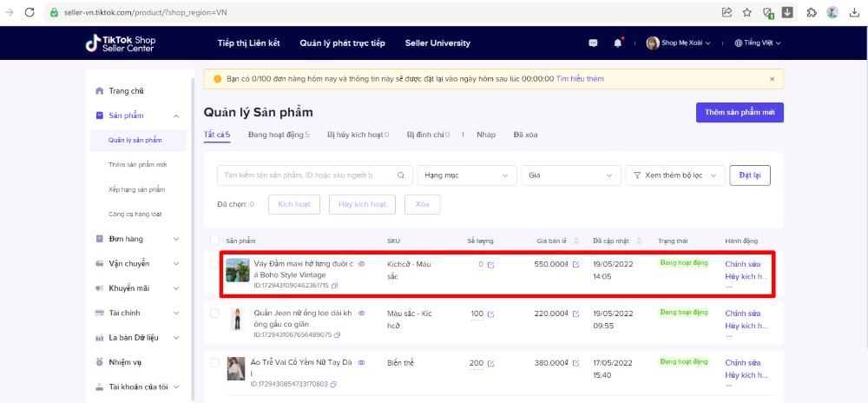Toggle the select-all checkbox in table header
The height and width of the screenshot is (403, 868).
point(214,241)
